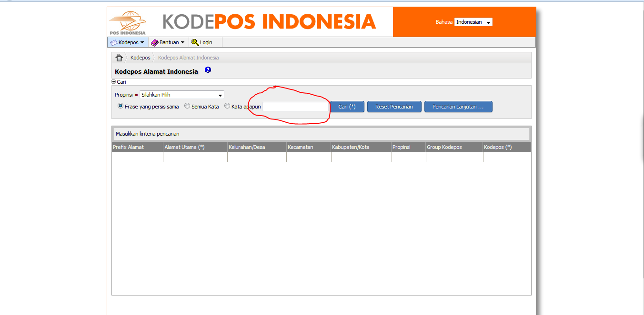Open the Bahasa Indonesian language dropdown
This screenshot has width=644, height=315.
pyautogui.click(x=473, y=22)
